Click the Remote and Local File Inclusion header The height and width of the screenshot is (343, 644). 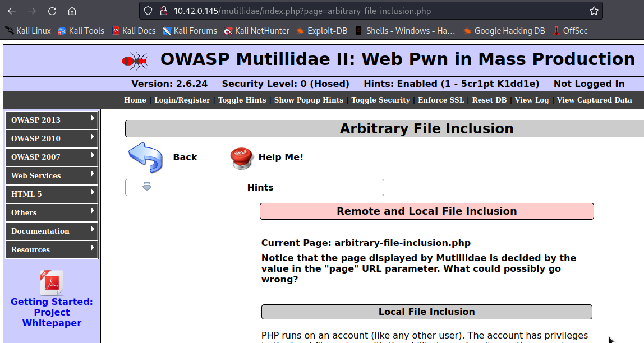[x=427, y=211]
